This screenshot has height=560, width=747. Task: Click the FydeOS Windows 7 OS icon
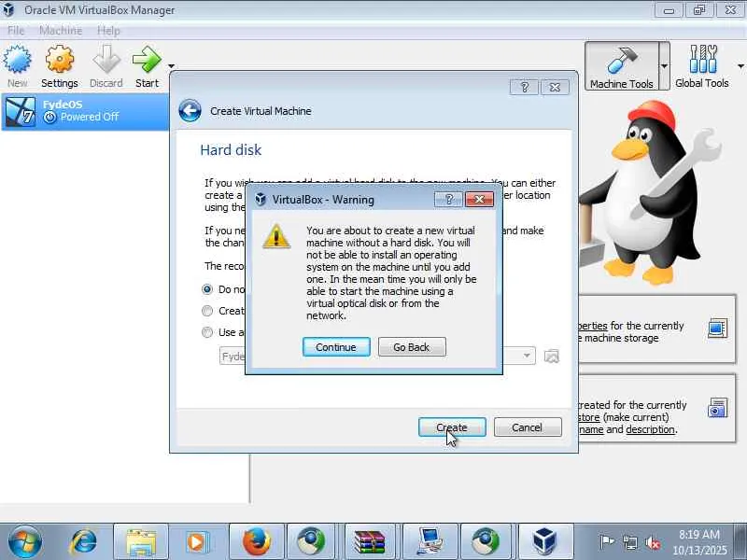(x=21, y=112)
